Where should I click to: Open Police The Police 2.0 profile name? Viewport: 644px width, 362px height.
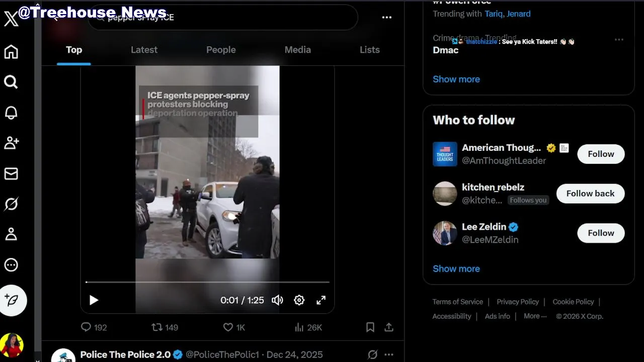125,354
